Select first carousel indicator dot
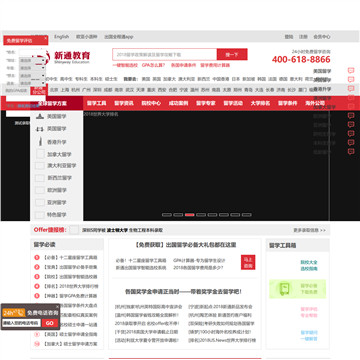 [167, 215]
